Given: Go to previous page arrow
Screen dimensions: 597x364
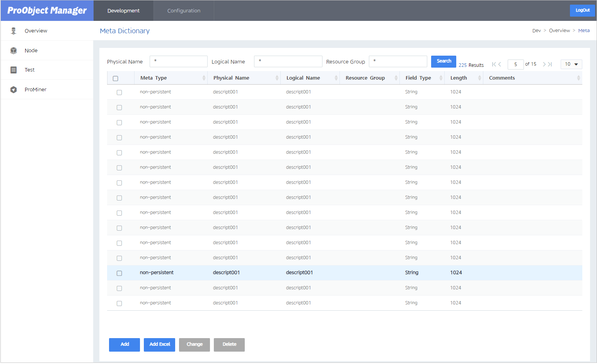Looking at the screenshot, I should (x=500, y=64).
